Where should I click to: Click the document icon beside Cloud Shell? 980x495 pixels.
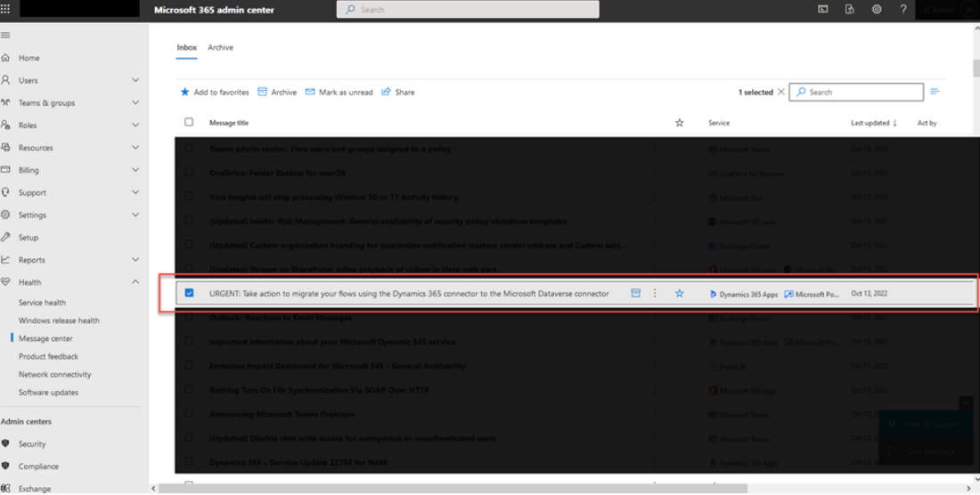tap(850, 10)
